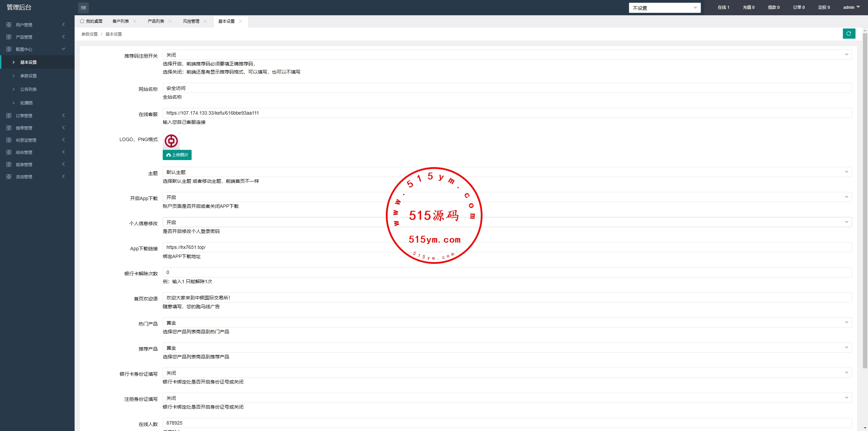Open 公告列表 in sidebar submenu
Viewport: 868px width, 431px height.
tap(28, 89)
